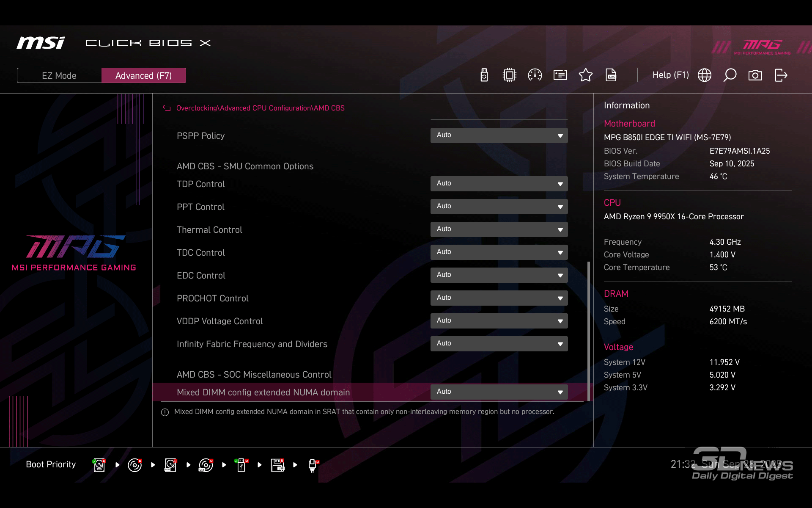Click the Help (F1) button

[670, 75]
